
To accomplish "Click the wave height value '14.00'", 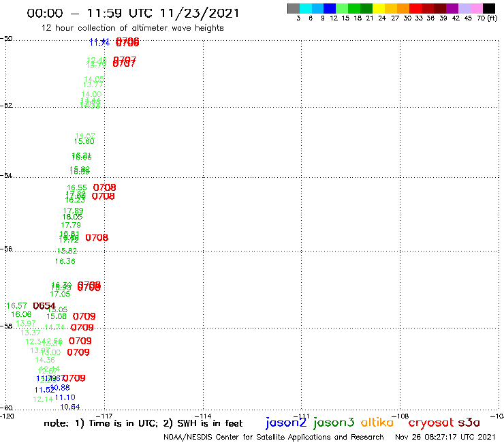I will (x=91, y=94).
